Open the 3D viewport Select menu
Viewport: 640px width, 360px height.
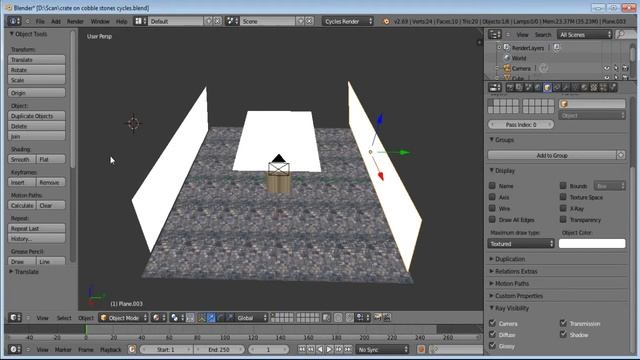pyautogui.click(x=64, y=318)
